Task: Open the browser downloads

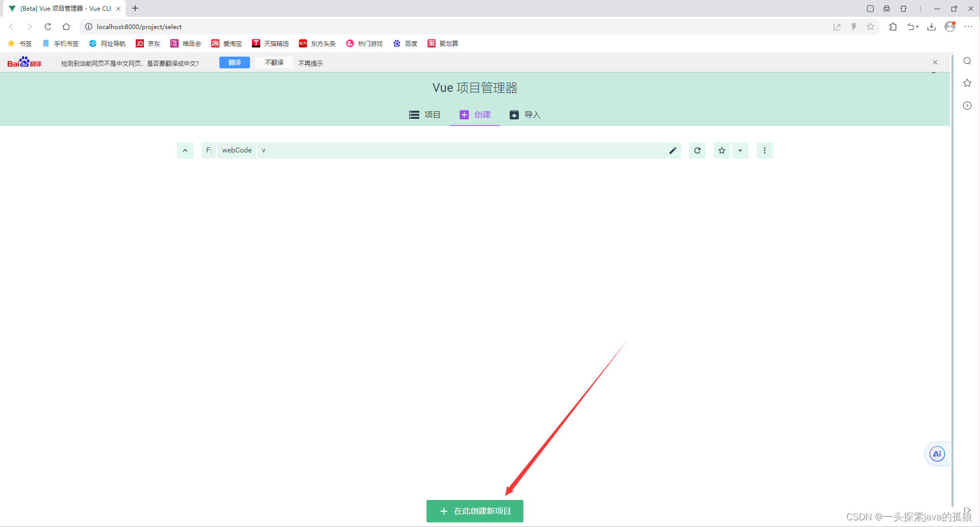Action: 932,27
